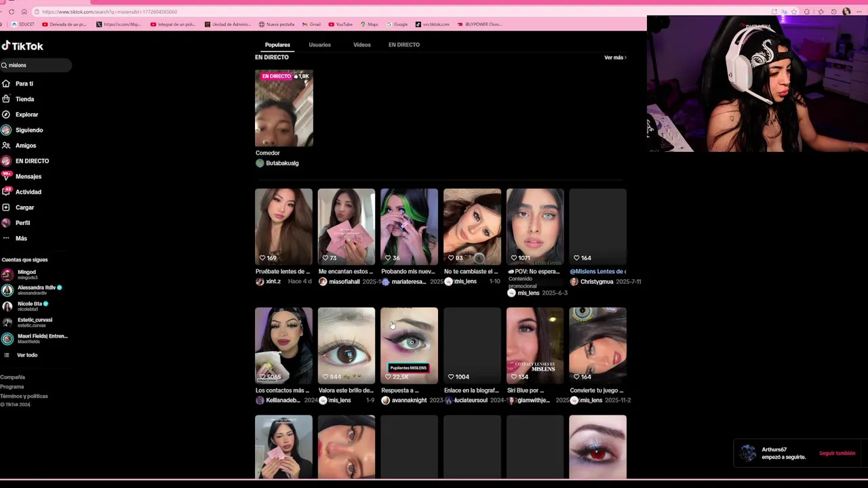Open Amigos section

tap(19, 146)
